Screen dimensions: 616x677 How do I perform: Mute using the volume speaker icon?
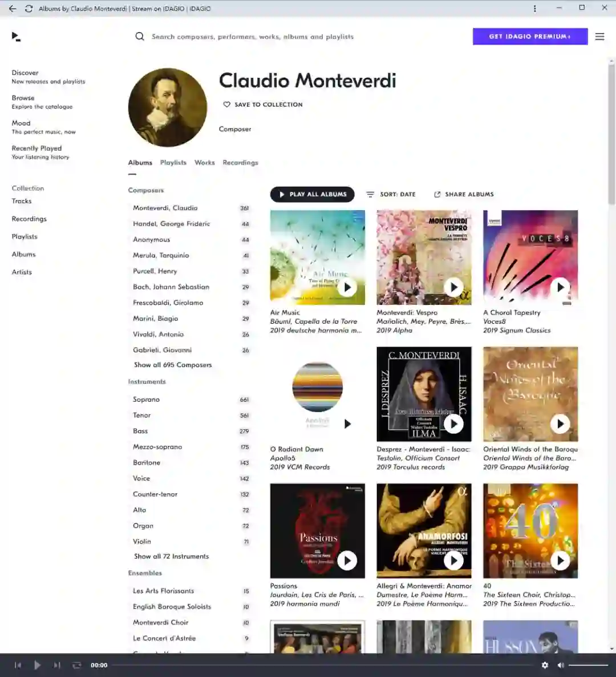560,665
